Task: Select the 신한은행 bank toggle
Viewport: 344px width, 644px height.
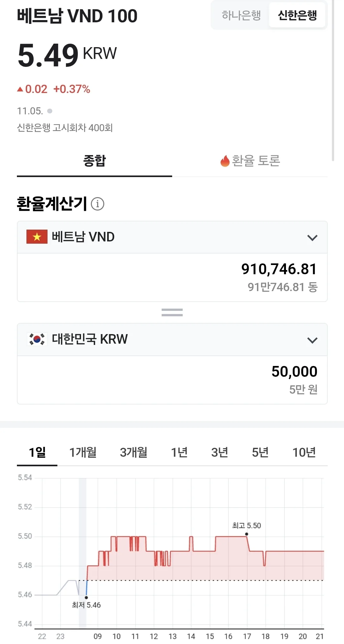Action: 297,15
